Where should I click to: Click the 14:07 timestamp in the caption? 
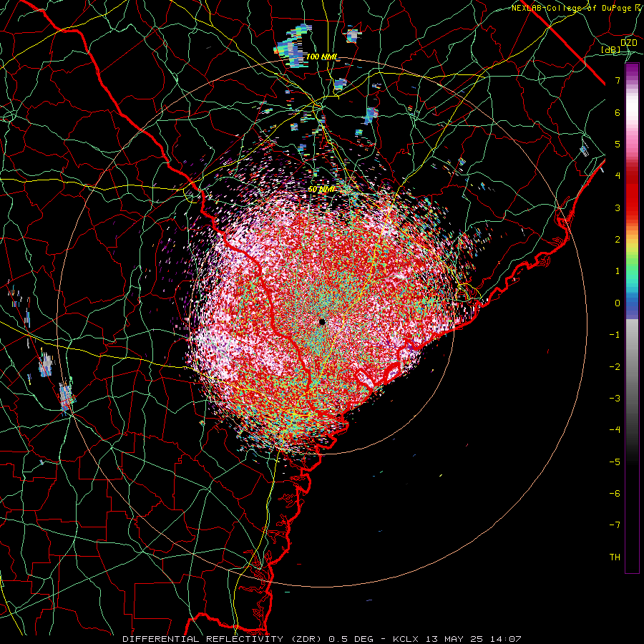pyautogui.click(x=507, y=639)
